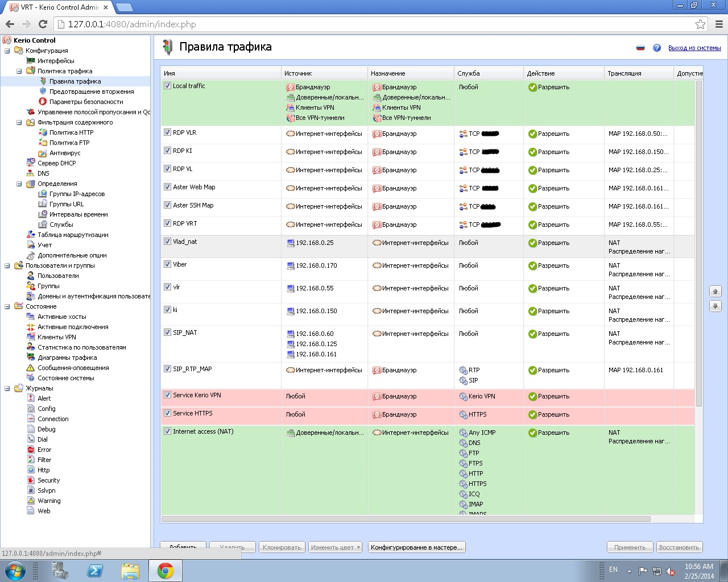
Task: Click the move rule down arrow
Action: click(715, 306)
